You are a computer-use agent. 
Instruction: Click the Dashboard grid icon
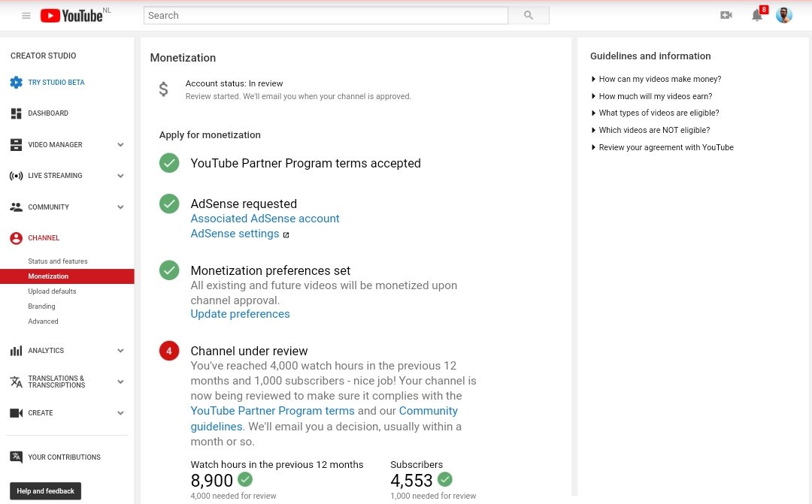point(16,113)
